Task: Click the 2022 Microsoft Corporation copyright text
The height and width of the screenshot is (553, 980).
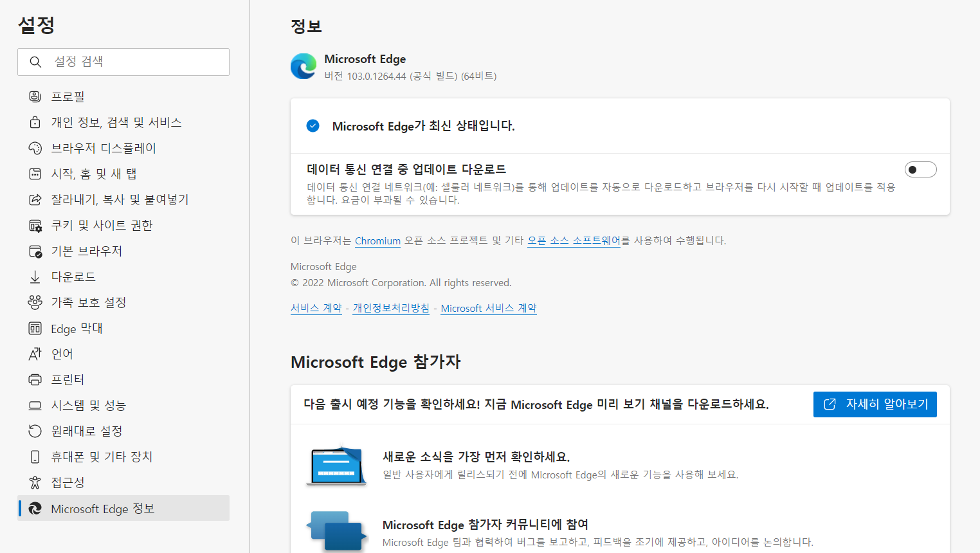Action: [x=401, y=283]
